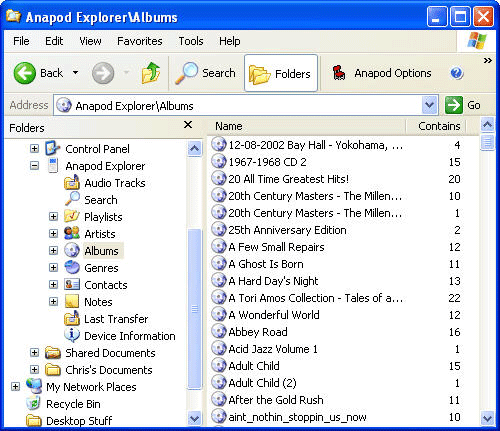This screenshot has height=431, width=500.
Task: Click the grey Forward arrow icon
Action: point(103,73)
